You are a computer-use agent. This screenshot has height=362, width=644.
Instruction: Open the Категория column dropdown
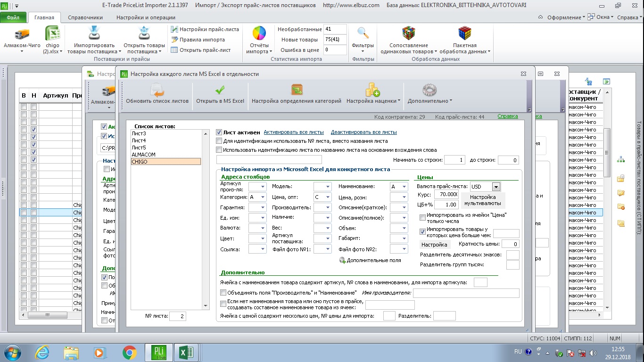tap(263, 197)
